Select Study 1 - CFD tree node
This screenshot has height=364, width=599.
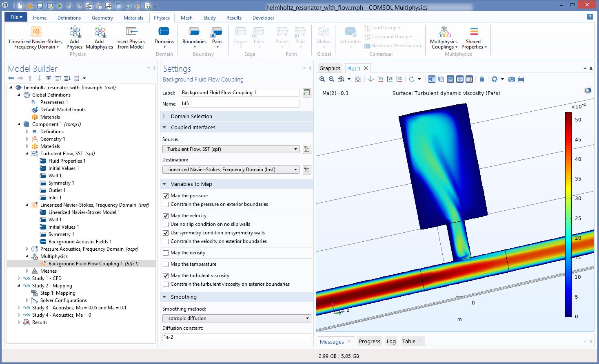click(47, 278)
